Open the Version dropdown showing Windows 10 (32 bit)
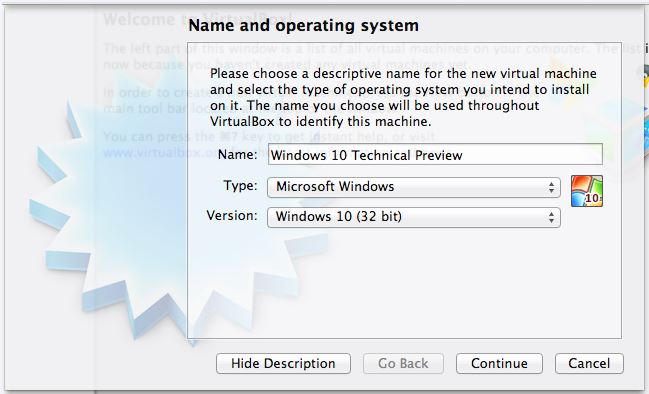The width and height of the screenshot is (649, 394). 414,217
